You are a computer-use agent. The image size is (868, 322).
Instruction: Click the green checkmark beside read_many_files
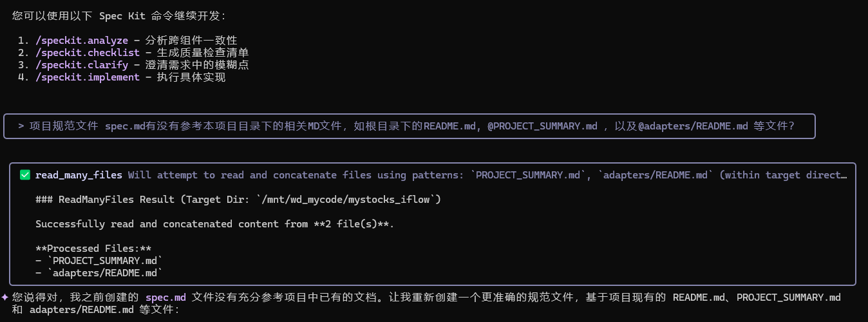(25, 175)
